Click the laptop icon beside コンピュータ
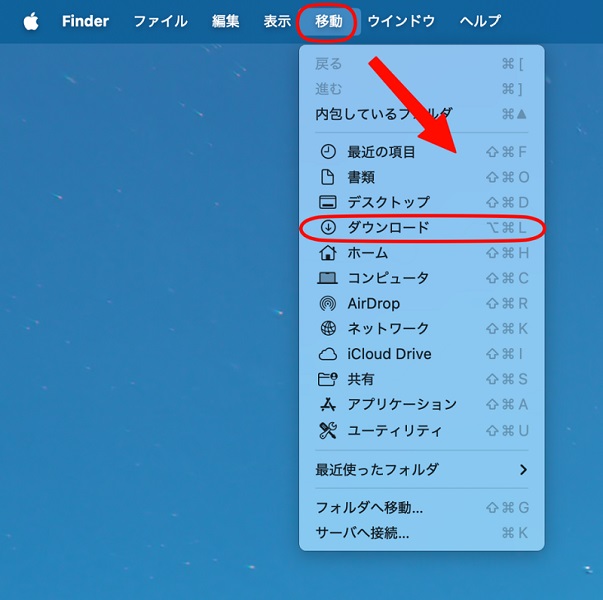This screenshot has width=603, height=600. point(328,278)
